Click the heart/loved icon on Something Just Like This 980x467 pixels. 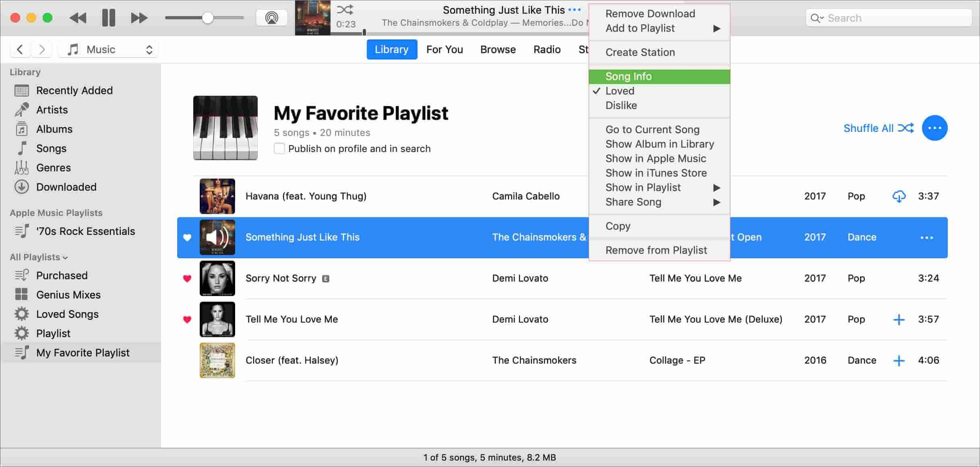pyautogui.click(x=187, y=237)
